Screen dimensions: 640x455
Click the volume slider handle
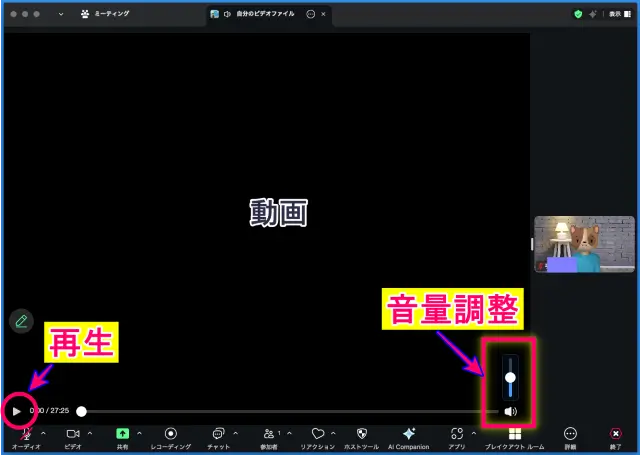(510, 378)
